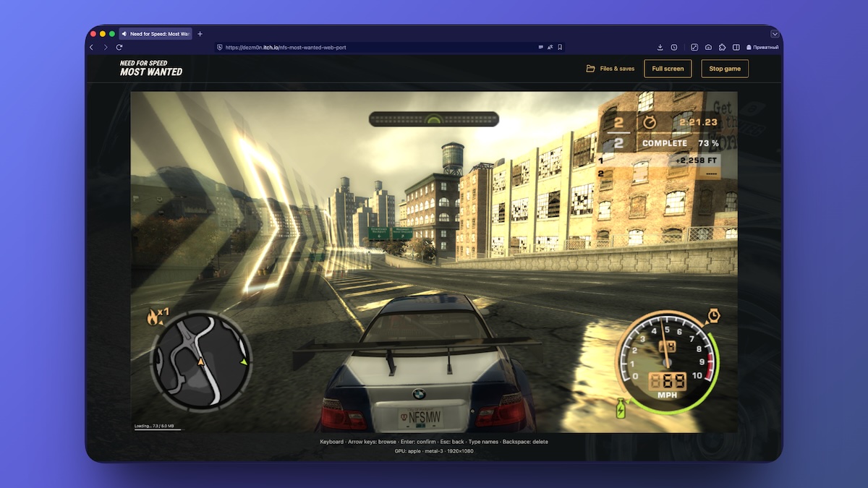Bookmark this page

(x=560, y=47)
